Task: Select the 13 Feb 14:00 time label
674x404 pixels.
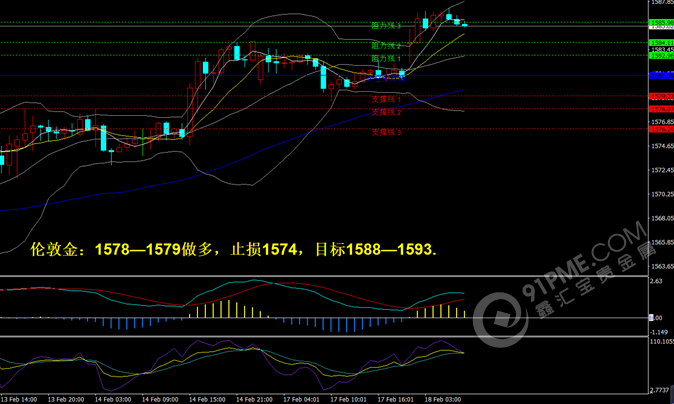Action: pyautogui.click(x=22, y=398)
